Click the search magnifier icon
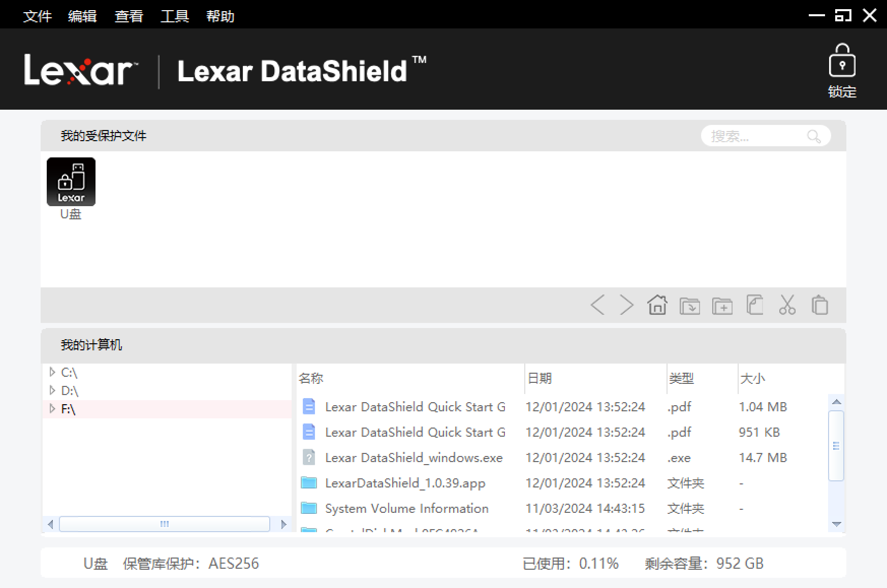The height and width of the screenshot is (588, 887). (813, 136)
